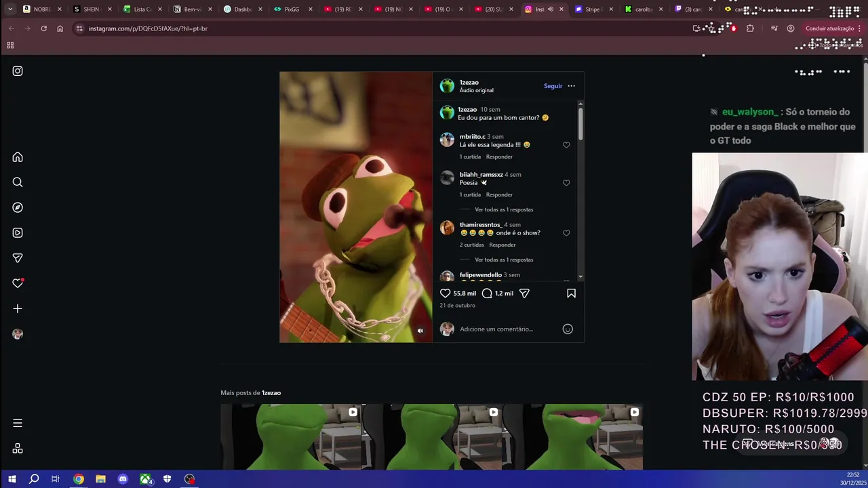Like biiahh_ramssxz's comment

(566, 183)
